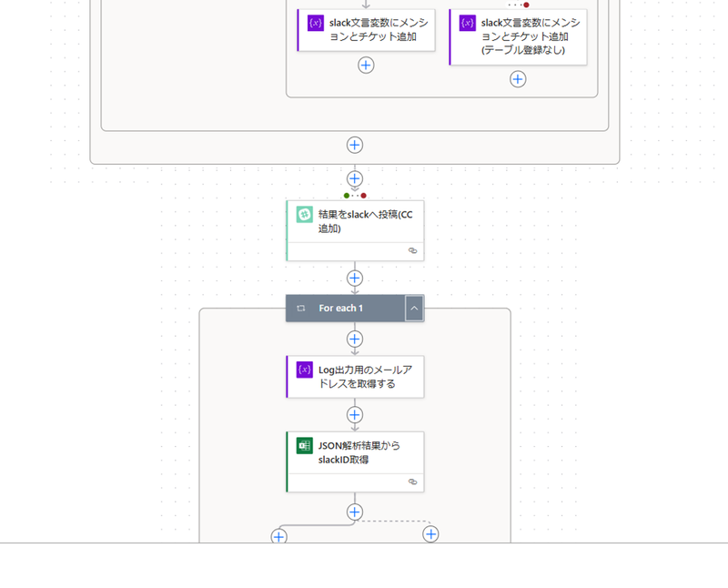Click the connection link icon on 結果をslackへ投稿 card
Viewport: 728px width, 588px height.
(412, 251)
